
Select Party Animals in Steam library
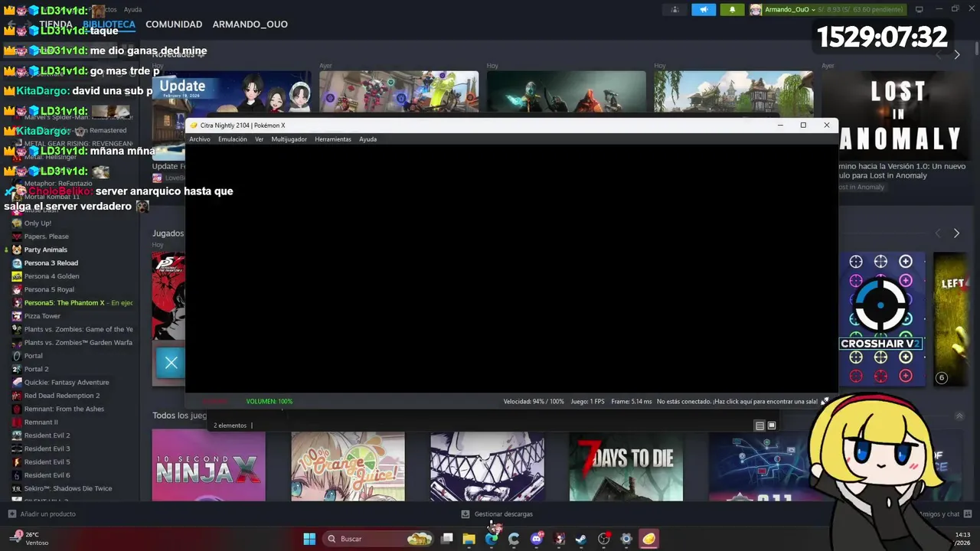click(x=46, y=249)
